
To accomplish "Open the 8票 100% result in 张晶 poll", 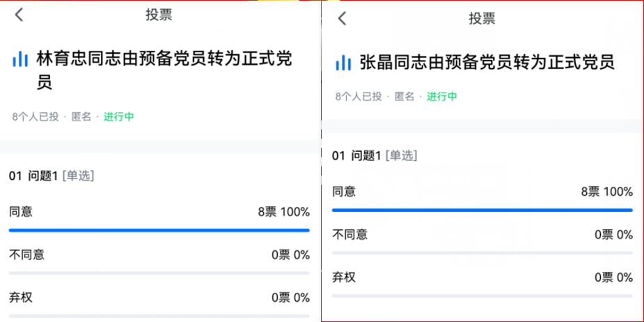I will [607, 192].
